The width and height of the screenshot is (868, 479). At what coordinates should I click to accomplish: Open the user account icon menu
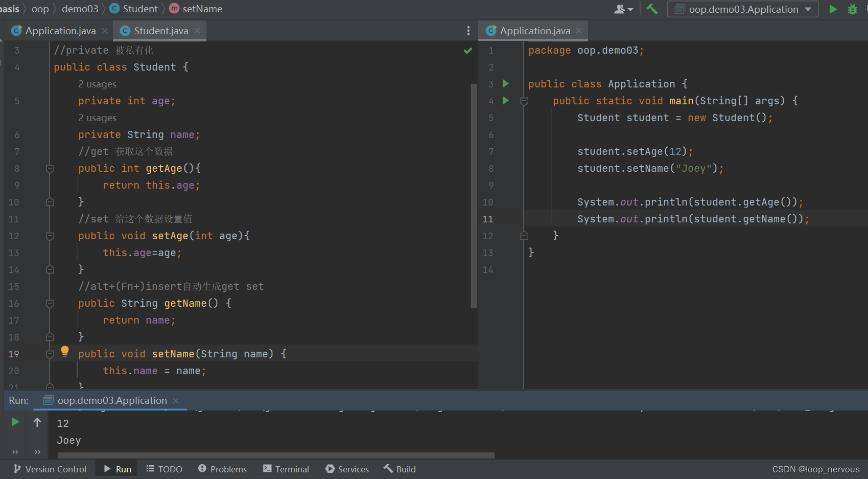coord(623,9)
